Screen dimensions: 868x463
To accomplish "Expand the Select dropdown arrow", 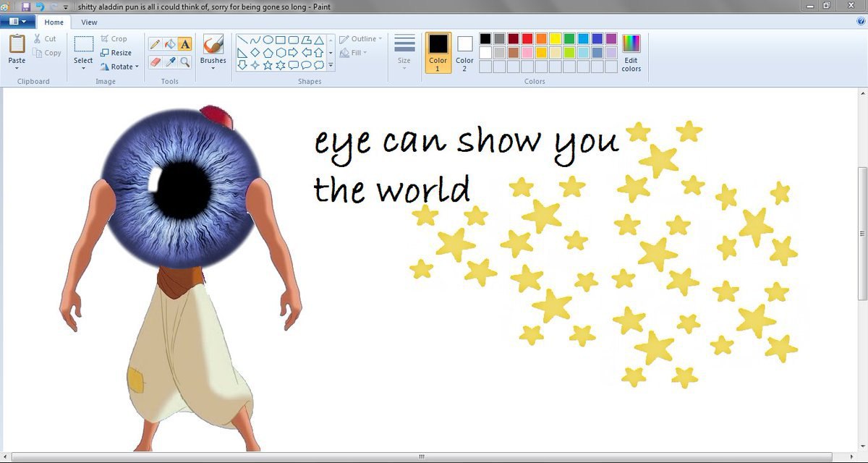I will [83, 69].
